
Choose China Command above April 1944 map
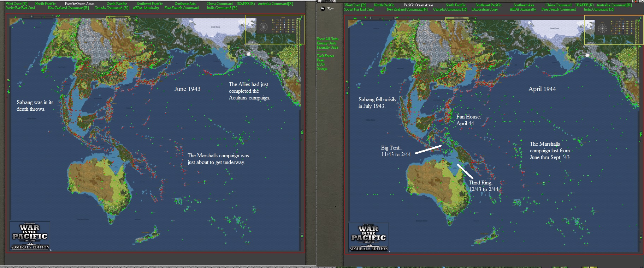tap(559, 5)
